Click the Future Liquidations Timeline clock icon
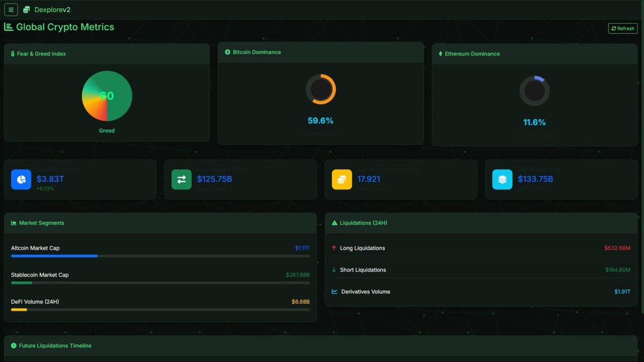This screenshot has width=644, height=362. click(13, 346)
